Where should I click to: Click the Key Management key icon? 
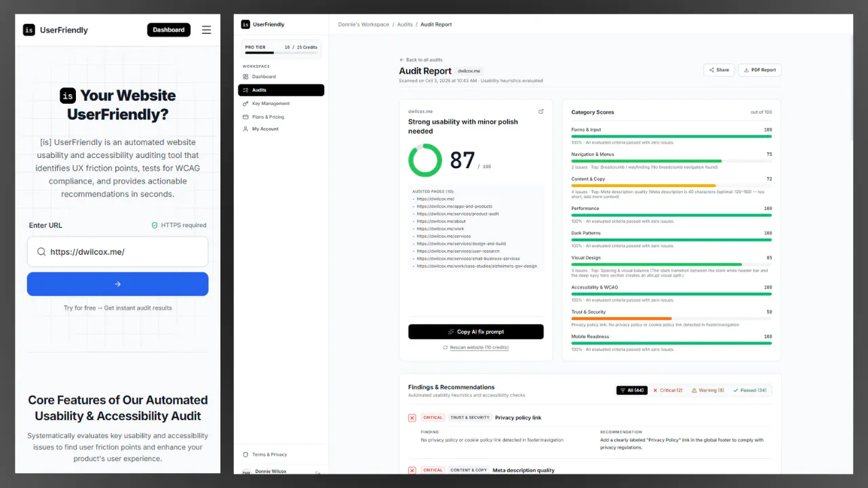[x=245, y=104]
